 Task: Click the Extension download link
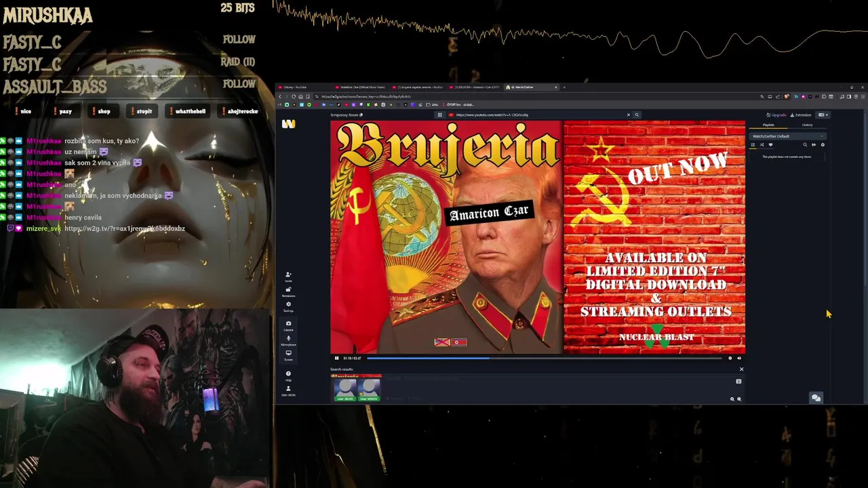(801, 115)
